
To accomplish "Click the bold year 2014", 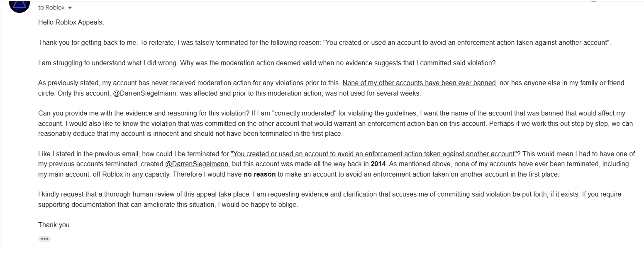I will 378,164.
